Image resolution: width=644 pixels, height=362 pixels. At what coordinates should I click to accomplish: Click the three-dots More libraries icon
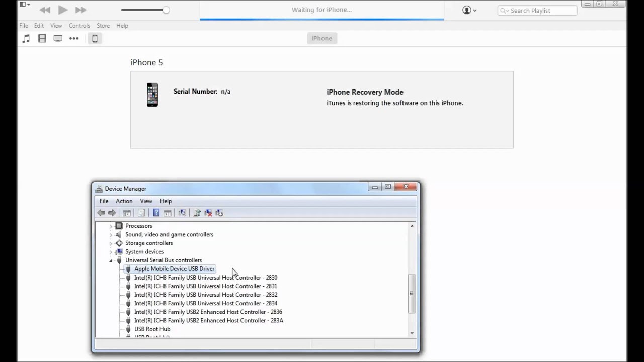click(74, 38)
